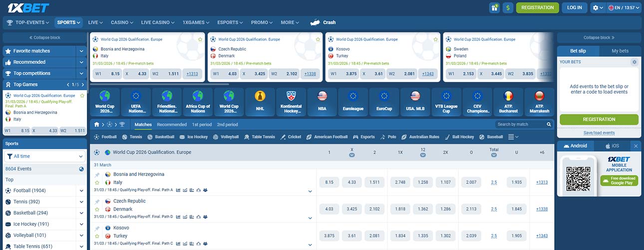The height and width of the screenshot is (250, 644).
Task: Favorite the Bosnia vs Italy list row star
Action: (x=97, y=182)
